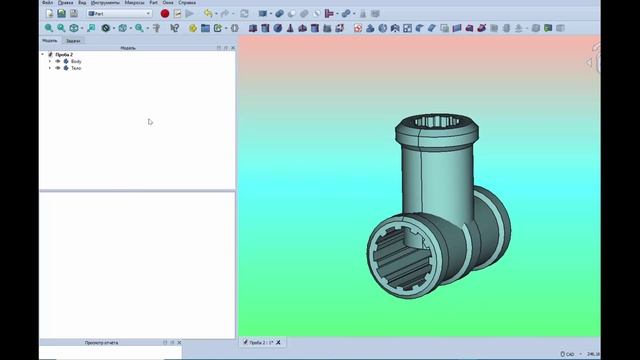The image size is (640, 360).
Task: Activate bounding box selection tool
Action: click(x=91, y=28)
